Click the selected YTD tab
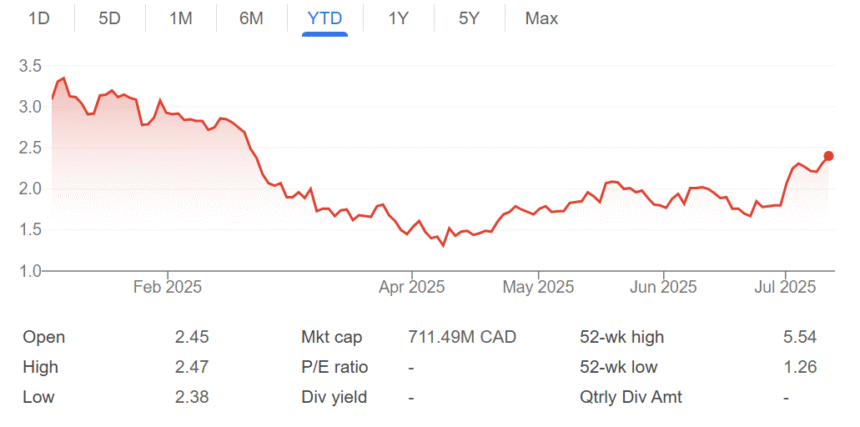 324,18
